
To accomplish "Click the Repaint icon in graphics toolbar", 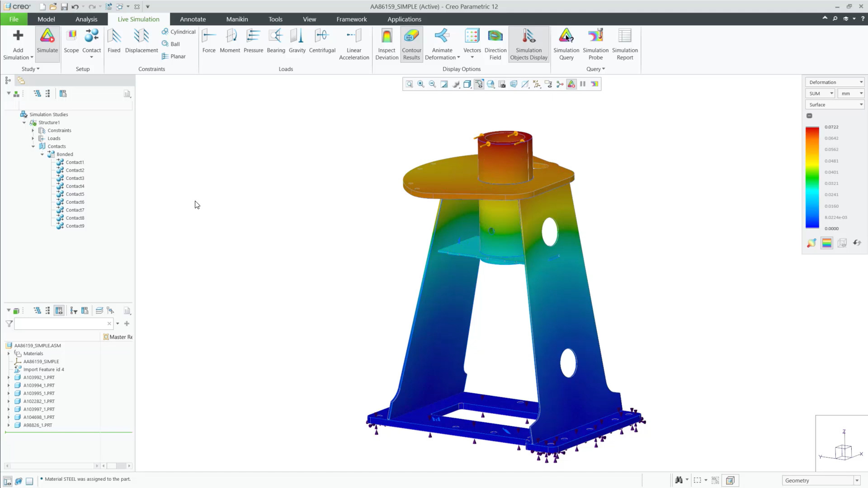I will (444, 84).
